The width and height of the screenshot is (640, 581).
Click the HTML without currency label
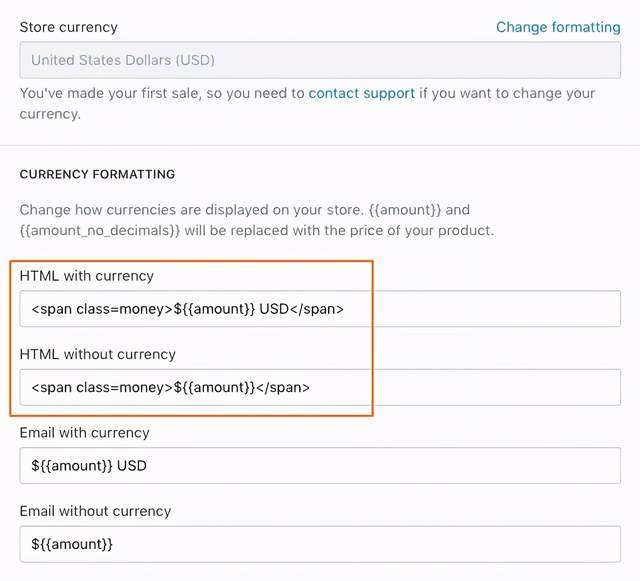pyautogui.click(x=98, y=354)
